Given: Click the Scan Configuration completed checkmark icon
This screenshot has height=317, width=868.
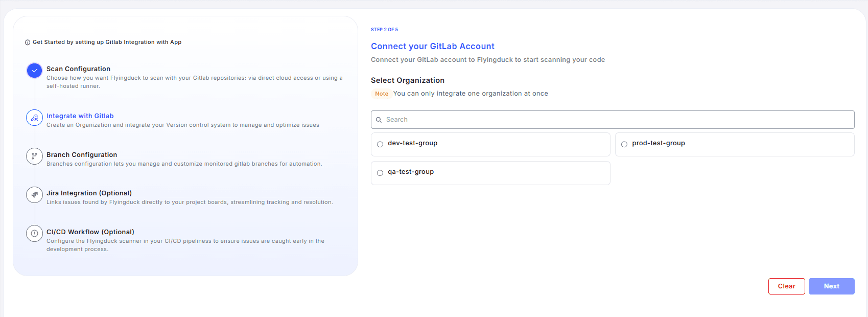Looking at the screenshot, I should [34, 71].
